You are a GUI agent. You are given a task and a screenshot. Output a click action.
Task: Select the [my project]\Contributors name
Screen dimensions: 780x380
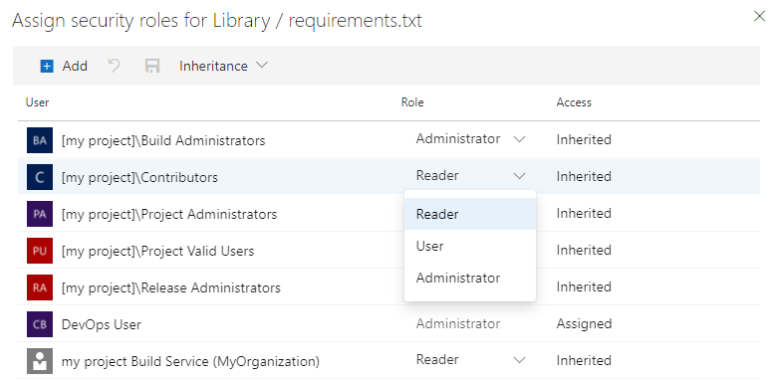140,178
